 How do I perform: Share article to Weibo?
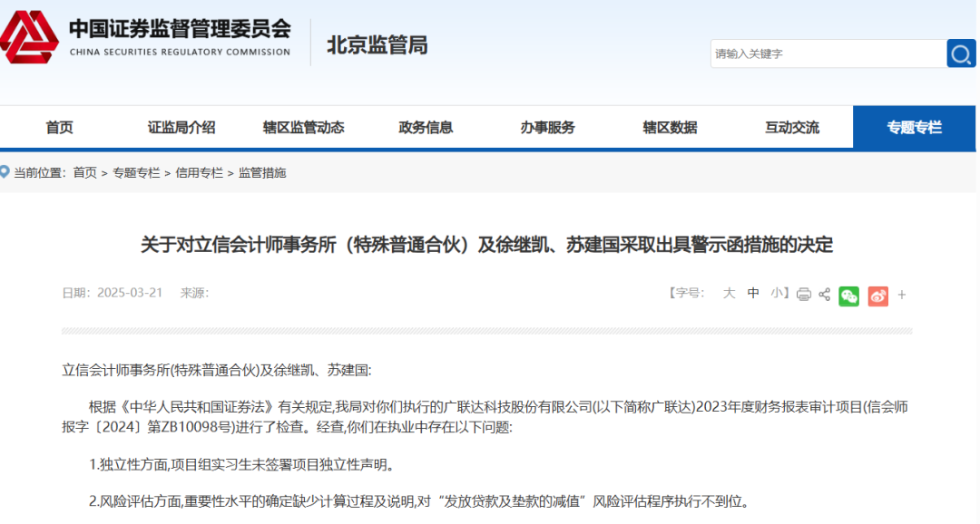[x=877, y=295]
